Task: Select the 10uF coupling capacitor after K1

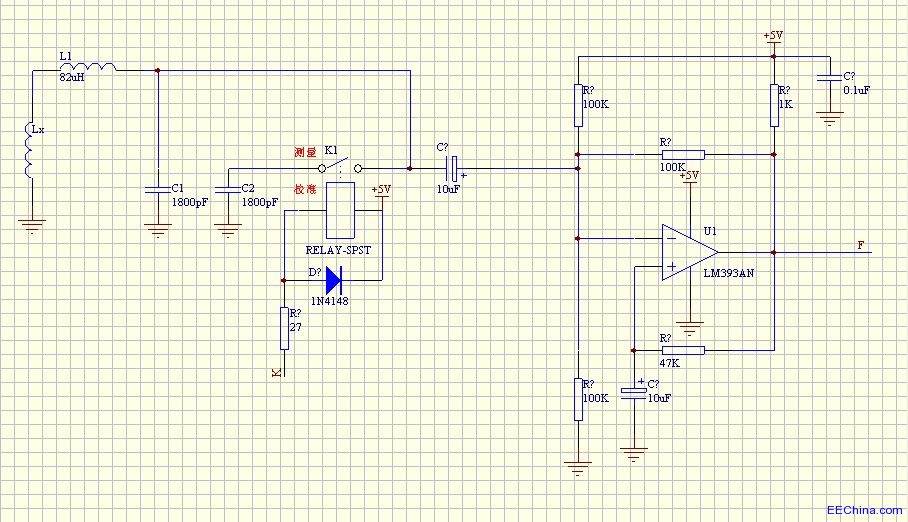Action: 452,169
